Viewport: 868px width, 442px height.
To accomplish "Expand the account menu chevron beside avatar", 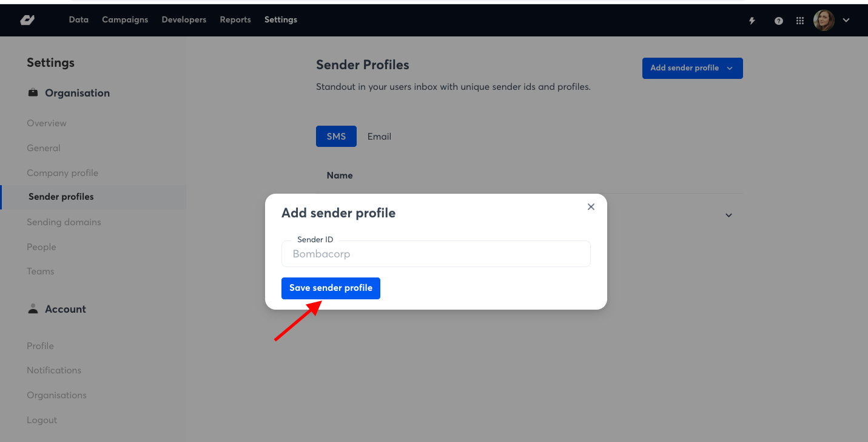I will tap(846, 20).
